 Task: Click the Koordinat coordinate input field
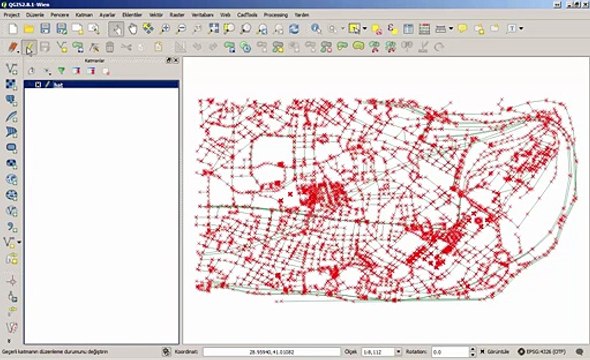click(x=272, y=352)
